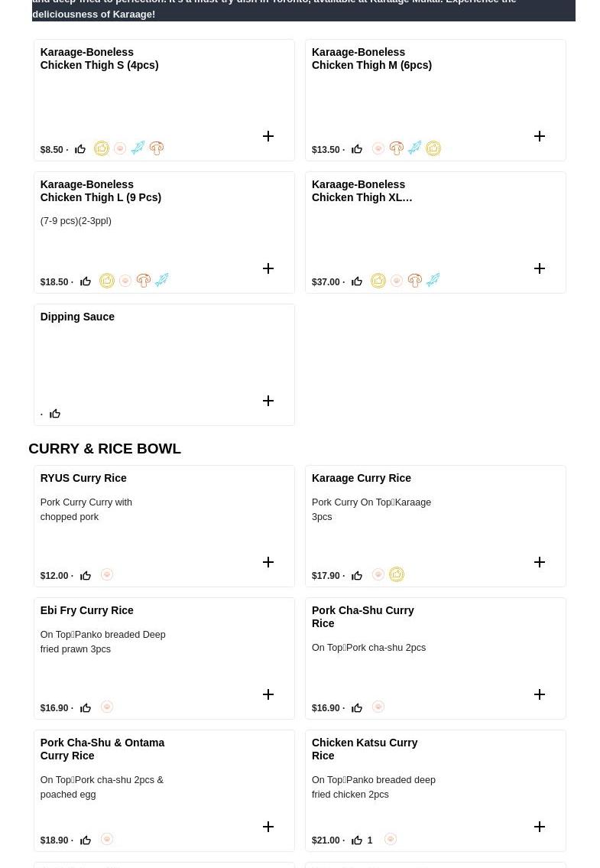Like the RYUS Curry Rice item
Viewport: 600px width, 868px height.
pos(86,576)
